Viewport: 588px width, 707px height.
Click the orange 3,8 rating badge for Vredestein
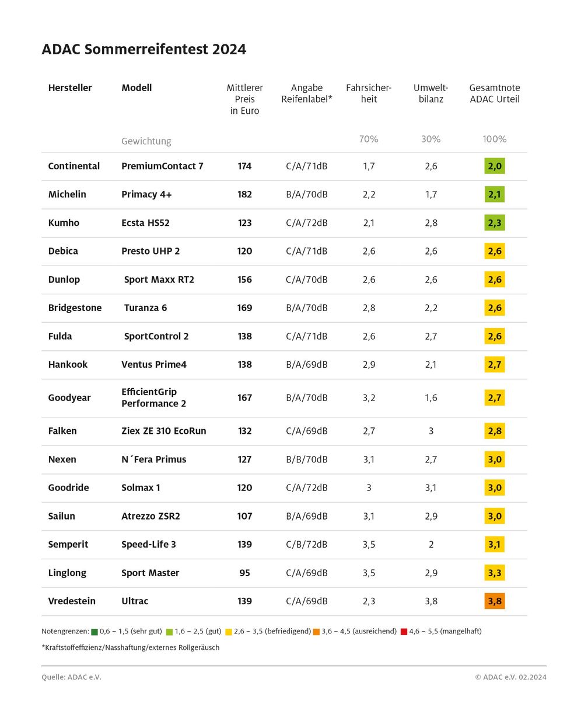[x=494, y=601]
